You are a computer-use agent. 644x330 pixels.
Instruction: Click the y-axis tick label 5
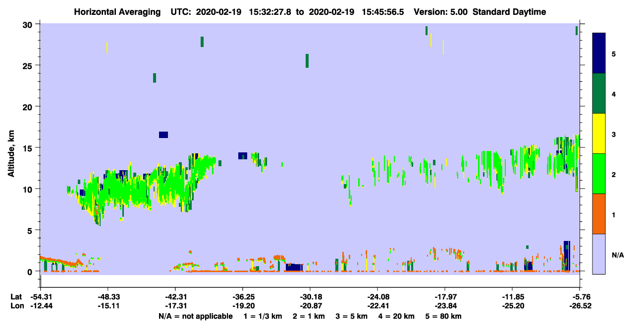tap(31, 230)
